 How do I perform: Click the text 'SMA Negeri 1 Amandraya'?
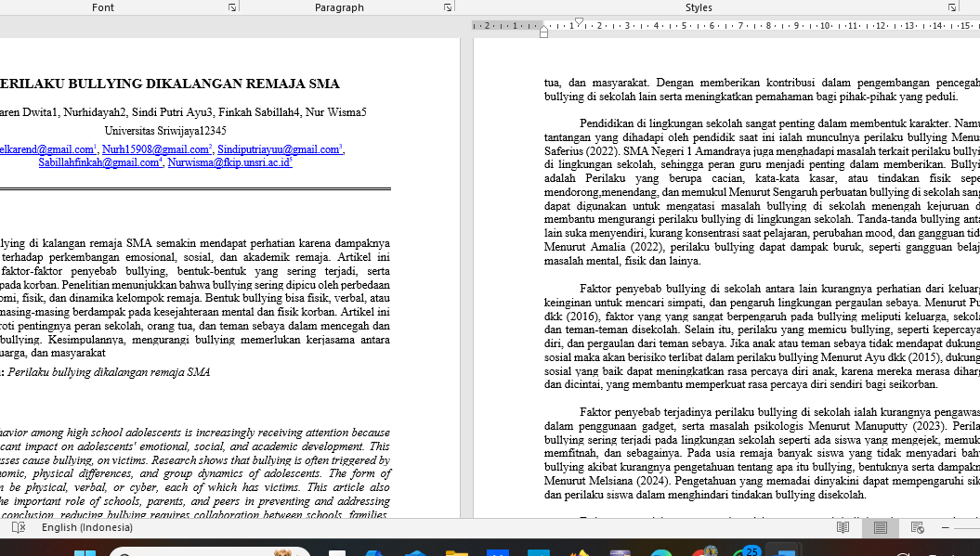(688, 151)
